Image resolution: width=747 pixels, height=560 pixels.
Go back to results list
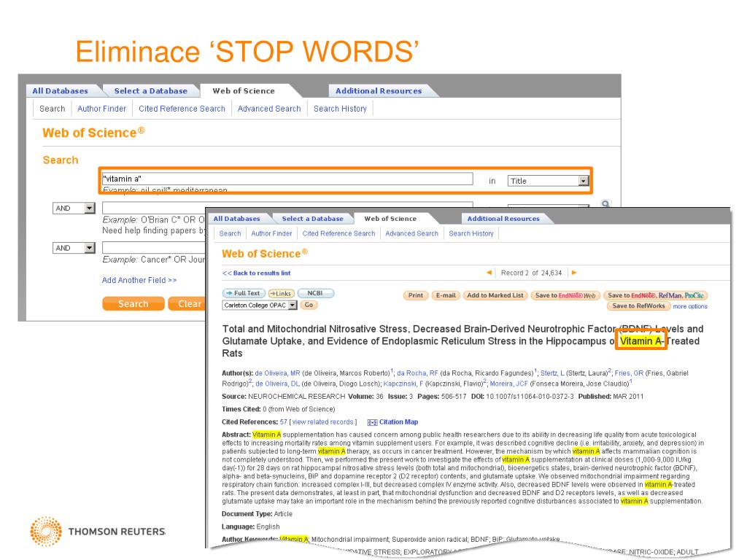coord(256,273)
